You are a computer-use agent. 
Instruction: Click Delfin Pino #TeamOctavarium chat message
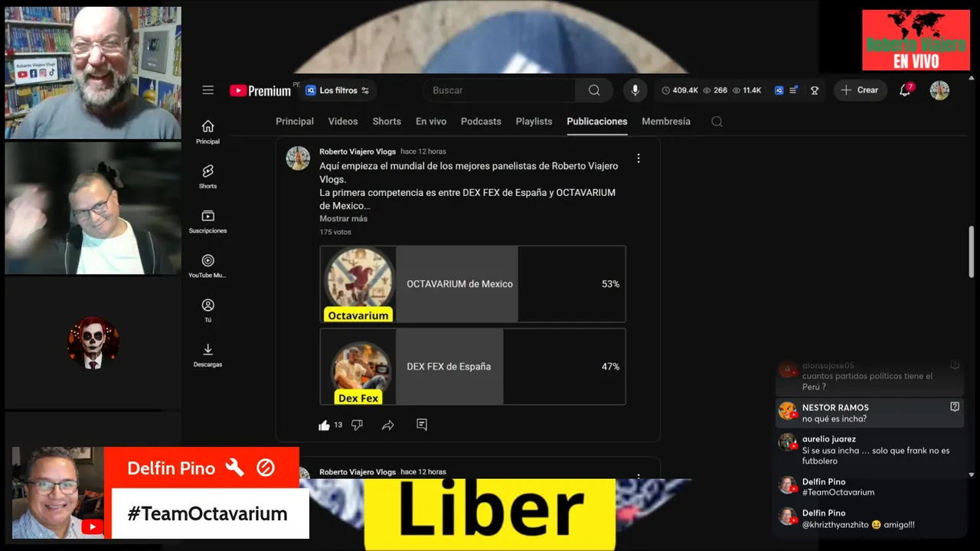(x=869, y=487)
